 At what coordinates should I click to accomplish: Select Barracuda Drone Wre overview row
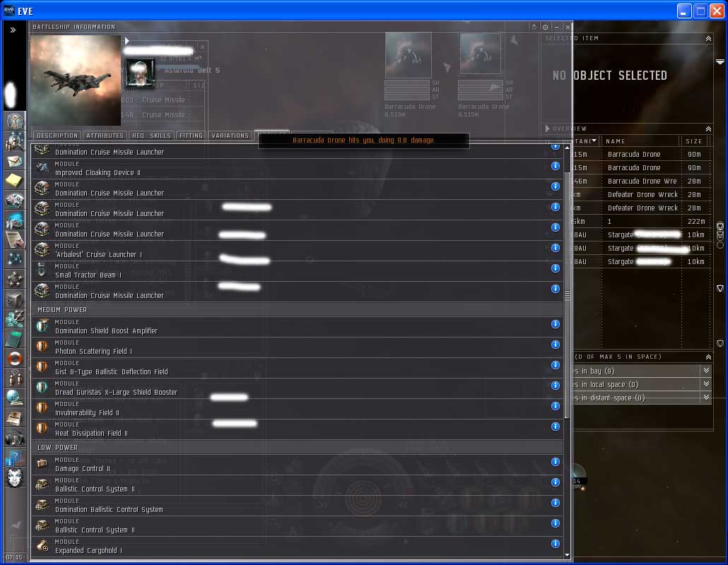pos(641,181)
